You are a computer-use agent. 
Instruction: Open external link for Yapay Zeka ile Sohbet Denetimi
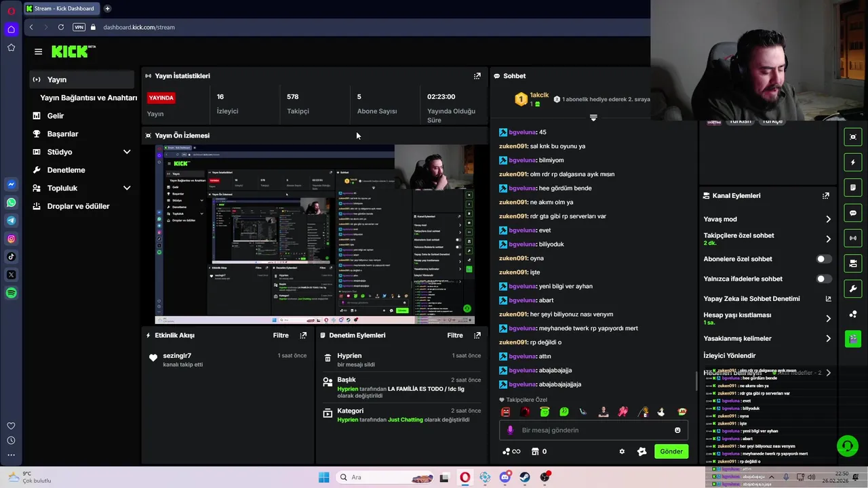(828, 299)
